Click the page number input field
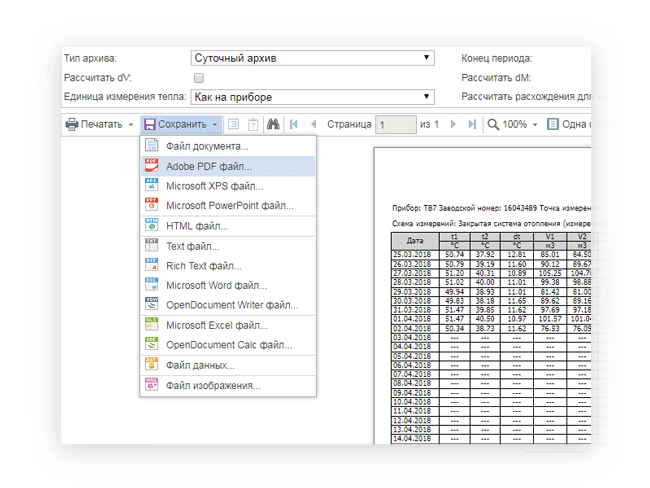The height and width of the screenshot is (488, 650). click(396, 124)
